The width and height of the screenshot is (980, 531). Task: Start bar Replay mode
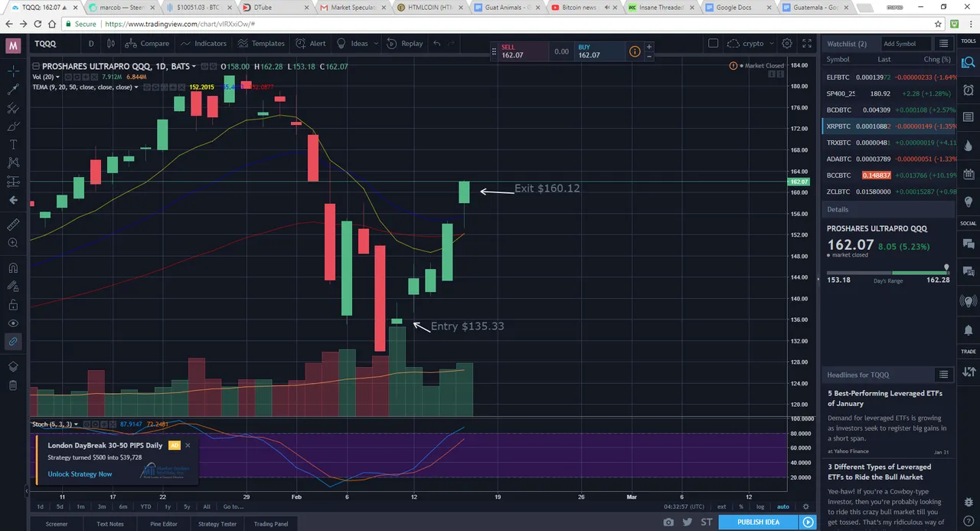pos(405,44)
